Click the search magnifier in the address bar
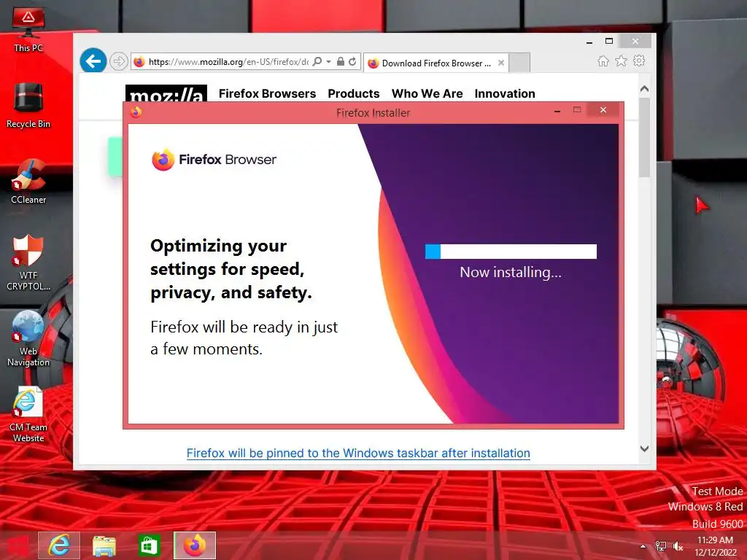 point(317,61)
